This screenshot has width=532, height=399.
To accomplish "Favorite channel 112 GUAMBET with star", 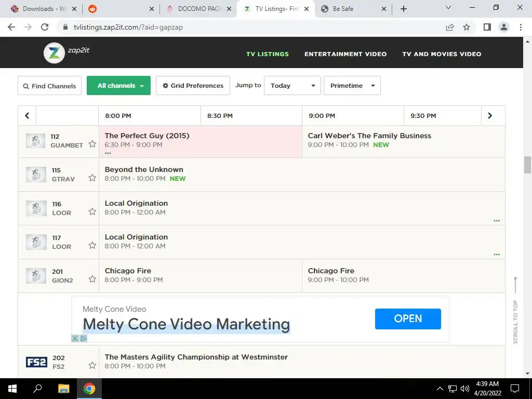I will pyautogui.click(x=92, y=144).
